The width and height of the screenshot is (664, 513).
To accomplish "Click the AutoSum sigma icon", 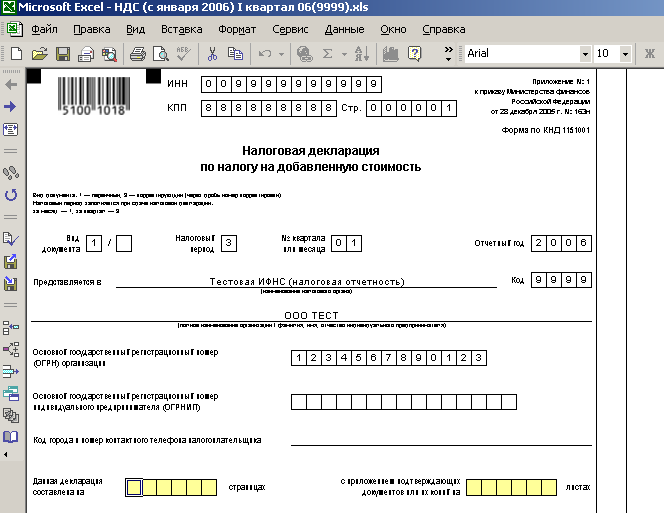I will tap(327, 54).
